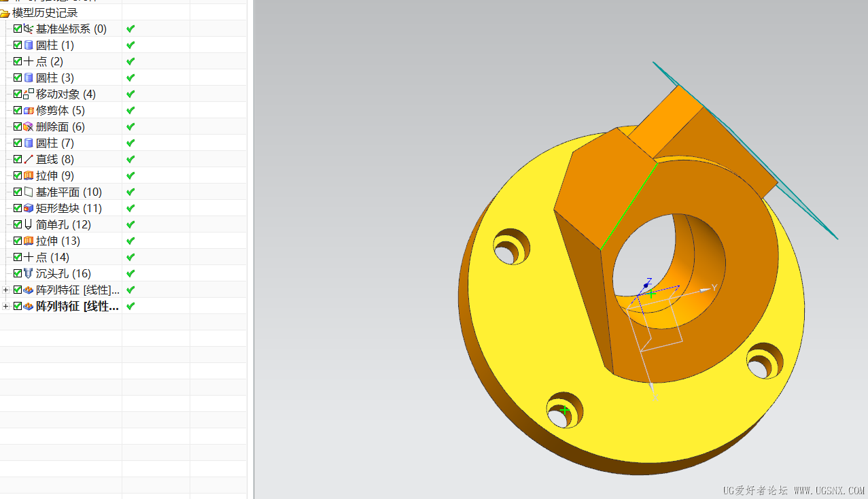Toggle the 删除面 (6) checkbox
This screenshot has width=868, height=499.
pyautogui.click(x=18, y=126)
